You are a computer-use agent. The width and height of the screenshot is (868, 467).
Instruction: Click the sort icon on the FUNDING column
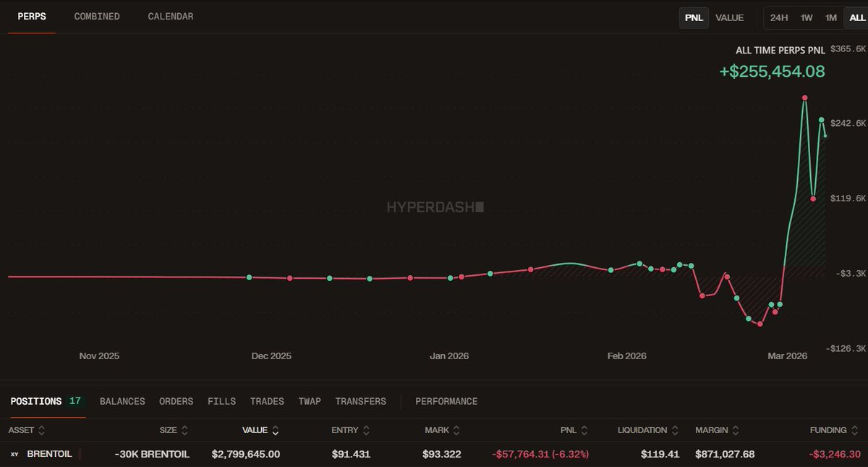(x=854, y=429)
